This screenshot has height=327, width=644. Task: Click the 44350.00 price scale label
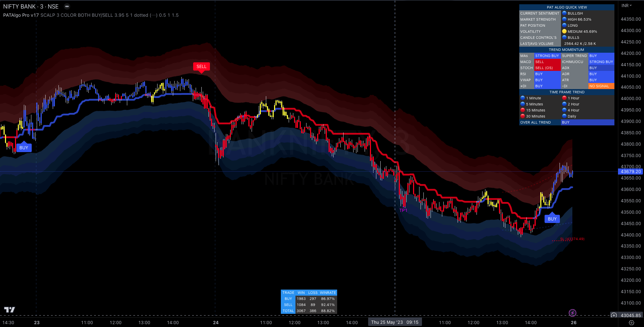[x=630, y=19]
